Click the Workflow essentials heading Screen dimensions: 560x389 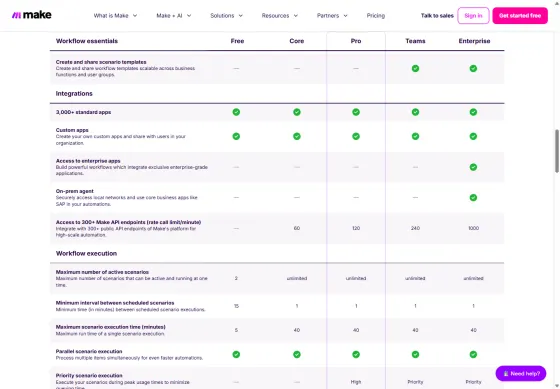click(87, 41)
